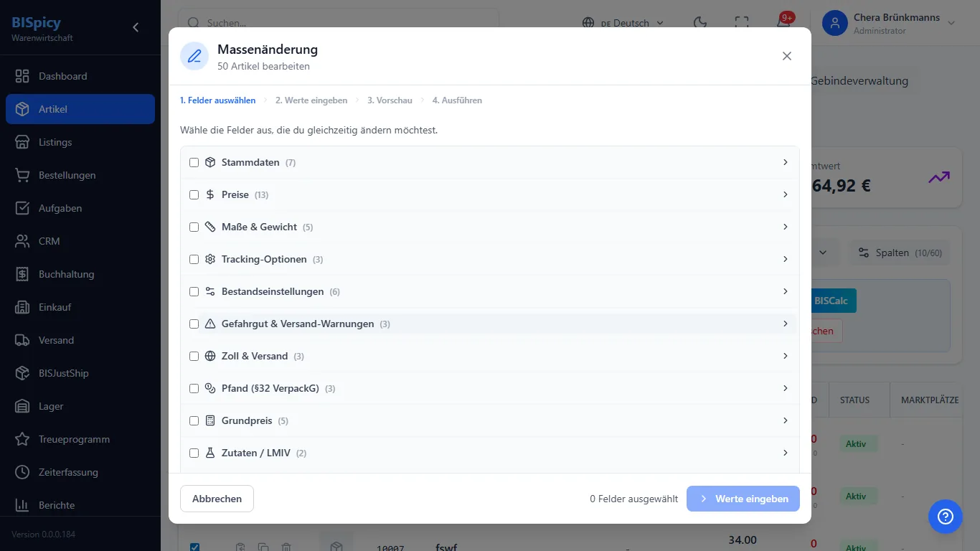Go to step 1. Felder auswählen

click(x=217, y=100)
